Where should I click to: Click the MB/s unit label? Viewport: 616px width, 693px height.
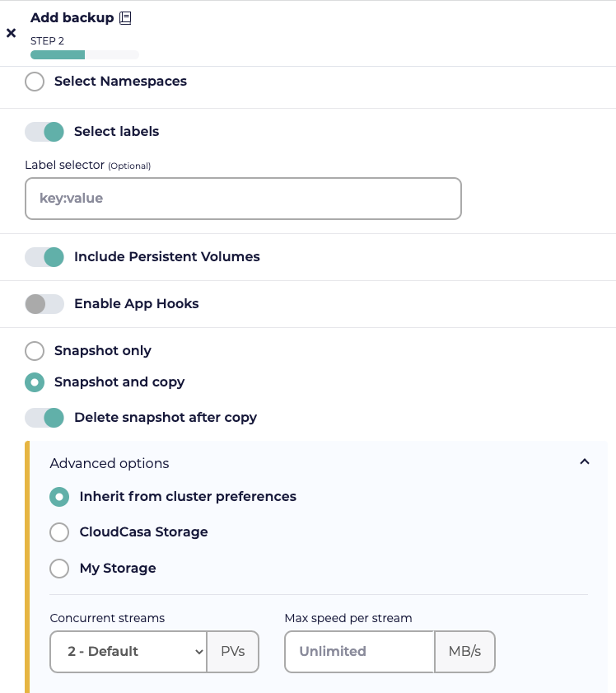[x=464, y=652]
